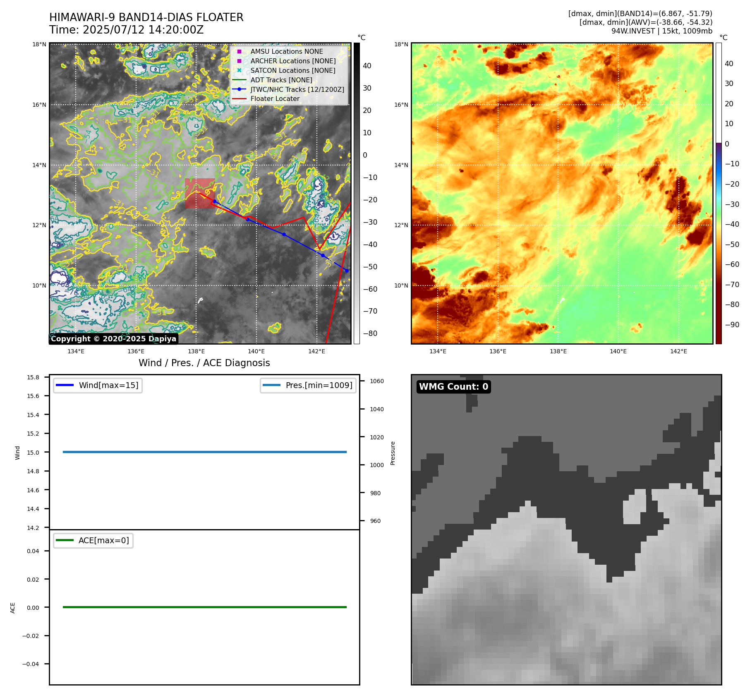Click the Pressure axis label
Viewport: 750px width, 700px height.
(x=393, y=453)
